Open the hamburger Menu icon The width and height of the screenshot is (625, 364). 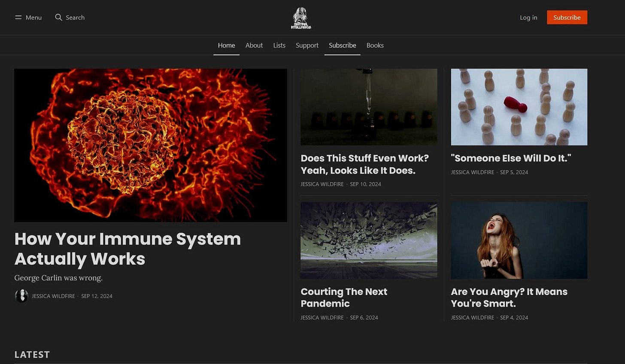pyautogui.click(x=18, y=18)
